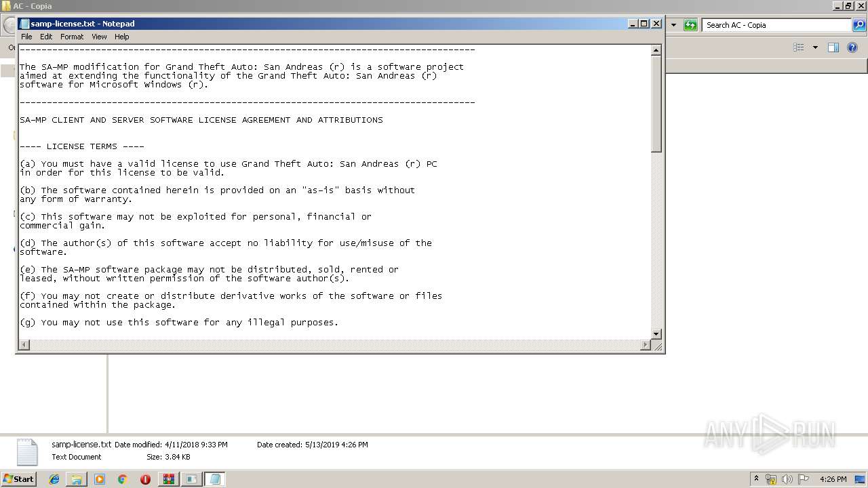Screen dimensions: 868x488
Task: Click the Search AC - Copia input field
Action: coord(777,25)
